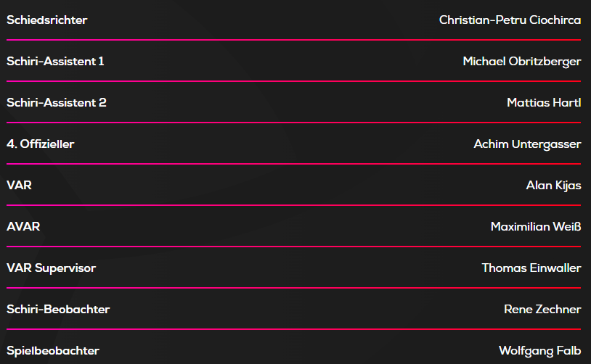Screen dimensions: 591x364
Task: Click the VAR row label
Action: coord(19,186)
